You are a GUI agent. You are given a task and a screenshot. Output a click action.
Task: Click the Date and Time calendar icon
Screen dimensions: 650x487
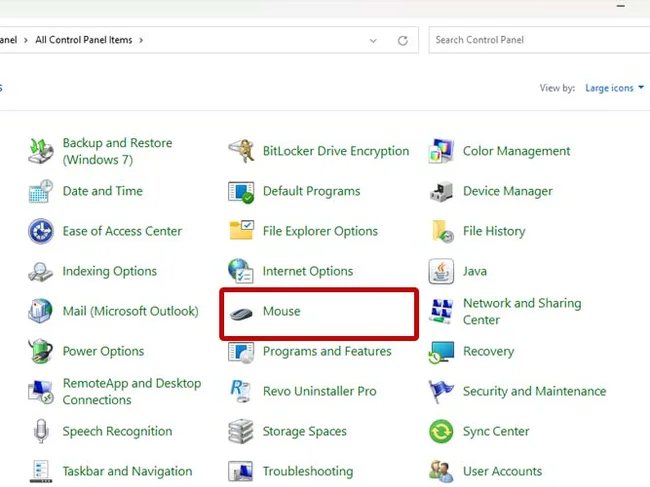[x=41, y=191]
